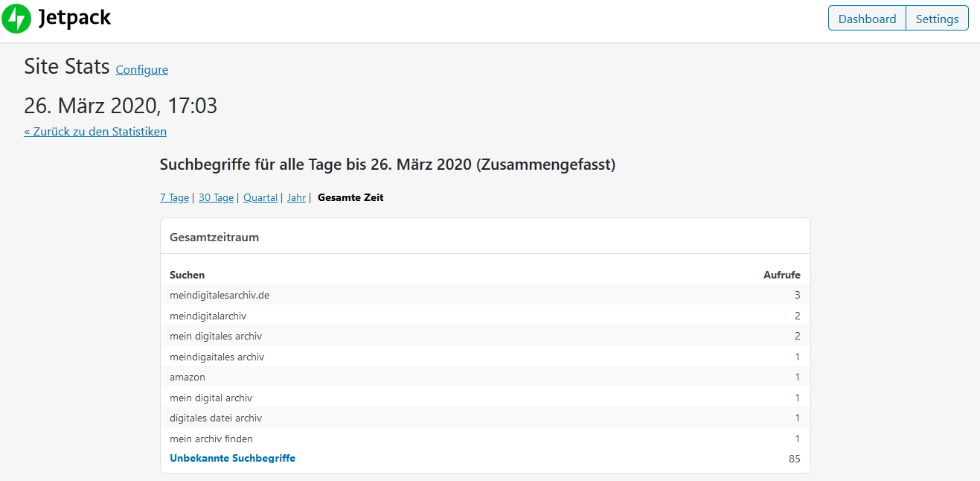Screen dimensions: 980x481
Task: Select the Jahr time range
Action: point(296,198)
